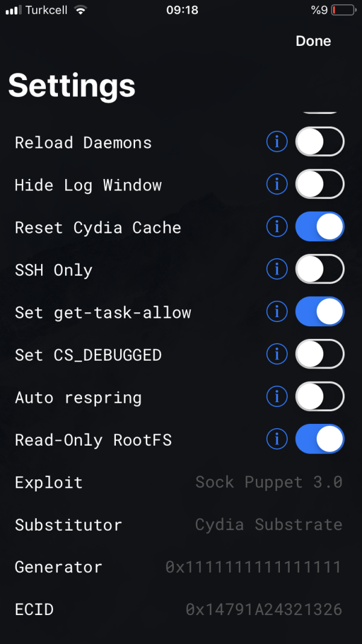View info about Set get-task-allow

(277, 312)
